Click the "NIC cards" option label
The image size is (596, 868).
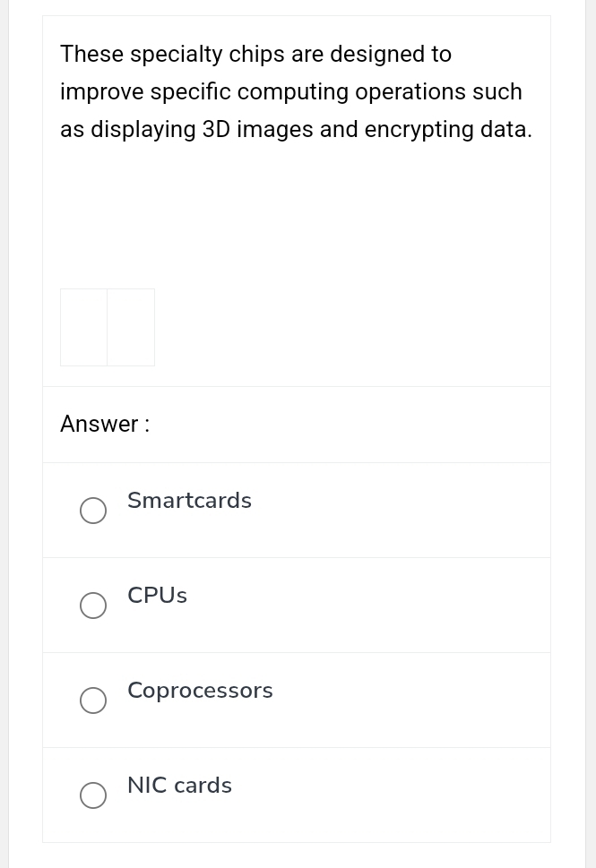[179, 786]
